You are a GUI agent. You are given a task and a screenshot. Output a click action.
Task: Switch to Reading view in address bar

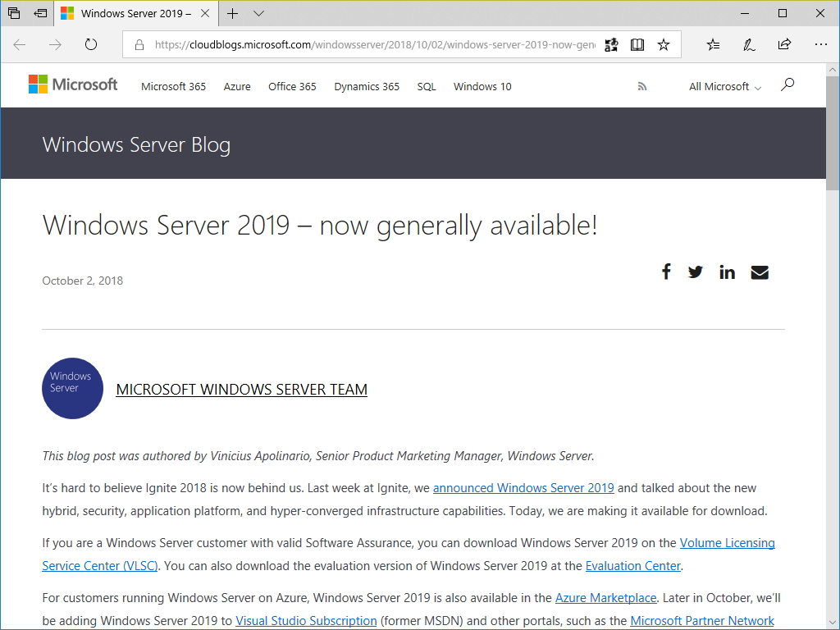tap(637, 44)
